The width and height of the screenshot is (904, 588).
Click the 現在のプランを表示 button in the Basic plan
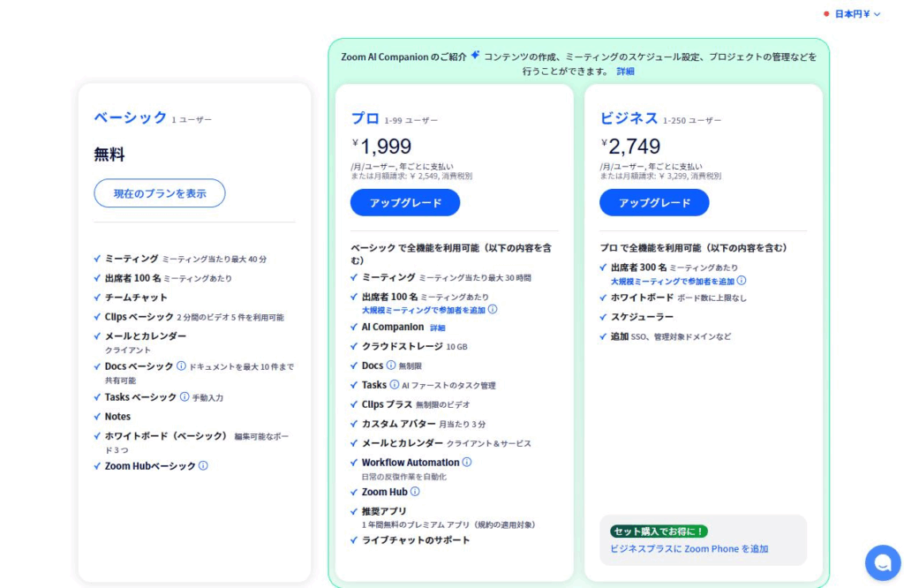coord(160,193)
